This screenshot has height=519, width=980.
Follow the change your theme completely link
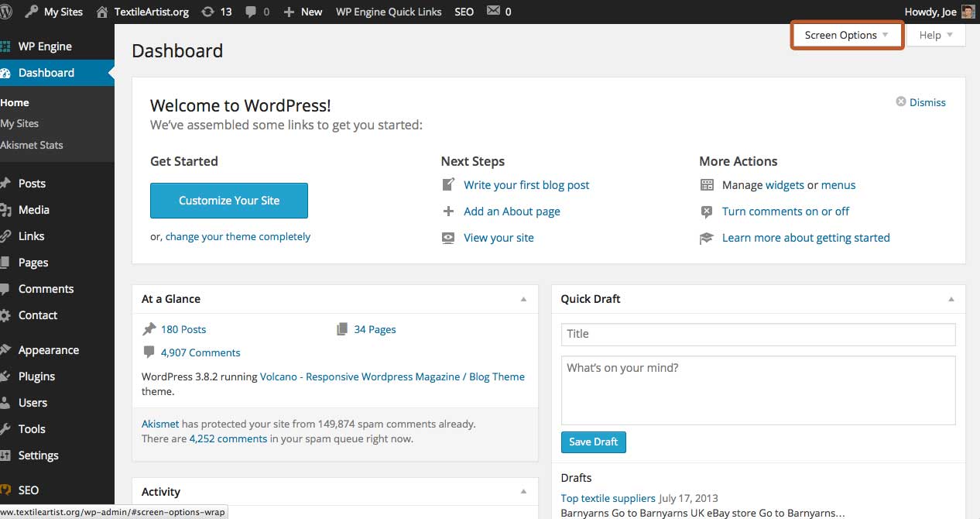238,237
